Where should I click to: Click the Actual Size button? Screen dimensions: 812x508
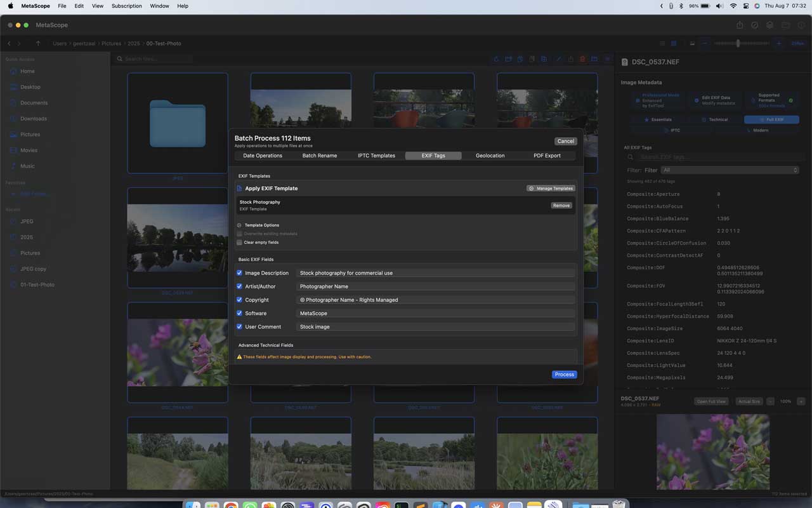pyautogui.click(x=749, y=401)
